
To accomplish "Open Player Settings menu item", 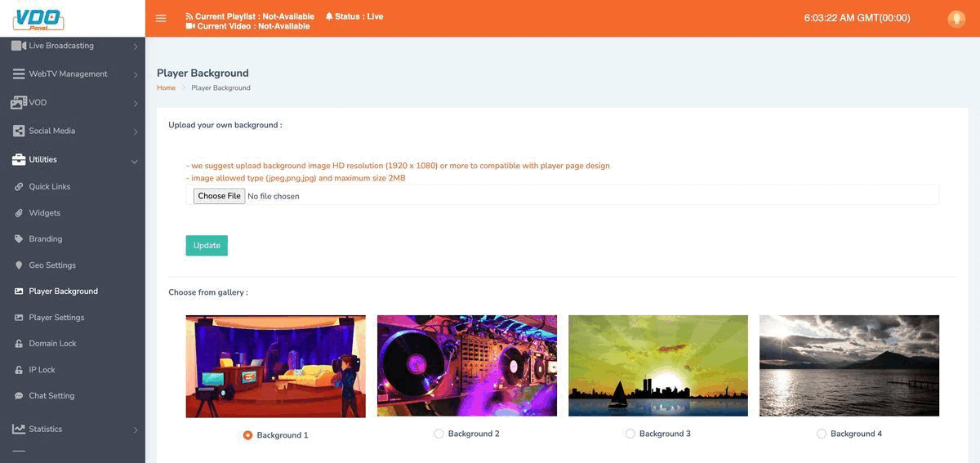I will pos(56,318).
